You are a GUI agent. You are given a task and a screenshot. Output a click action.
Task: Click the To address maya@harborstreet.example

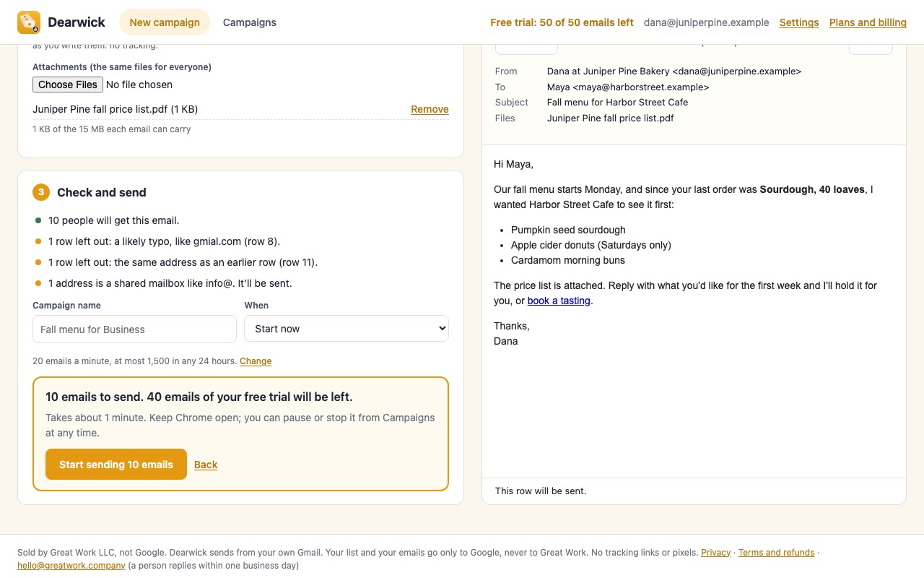click(x=628, y=87)
